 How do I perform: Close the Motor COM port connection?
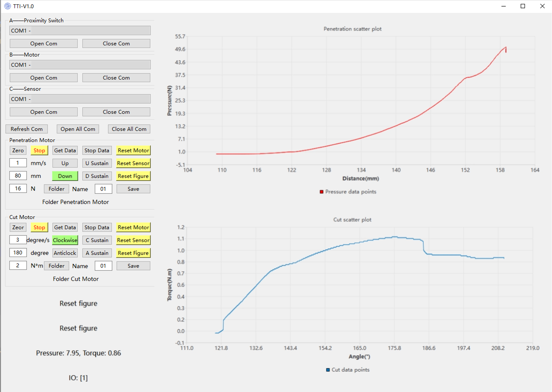116,78
